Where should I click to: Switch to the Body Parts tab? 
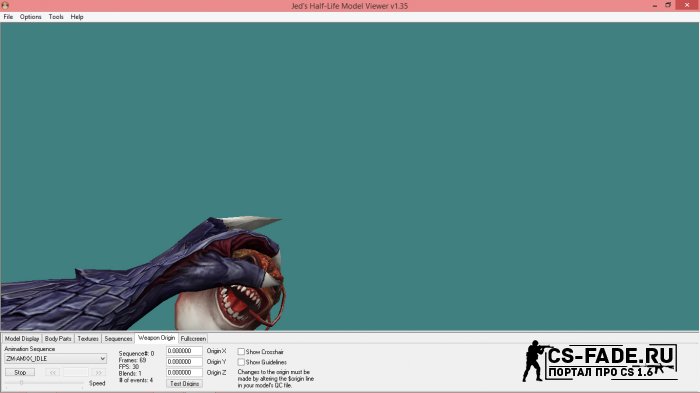[x=58, y=339]
